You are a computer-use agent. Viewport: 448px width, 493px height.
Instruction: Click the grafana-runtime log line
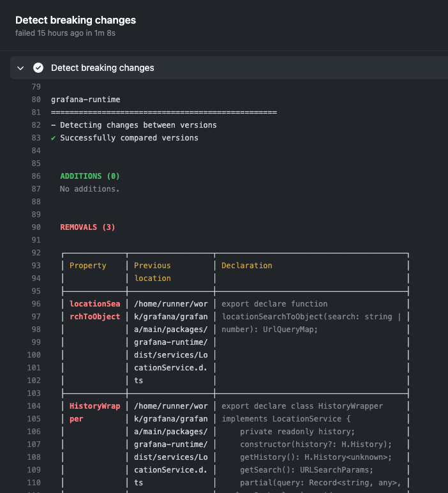(86, 100)
